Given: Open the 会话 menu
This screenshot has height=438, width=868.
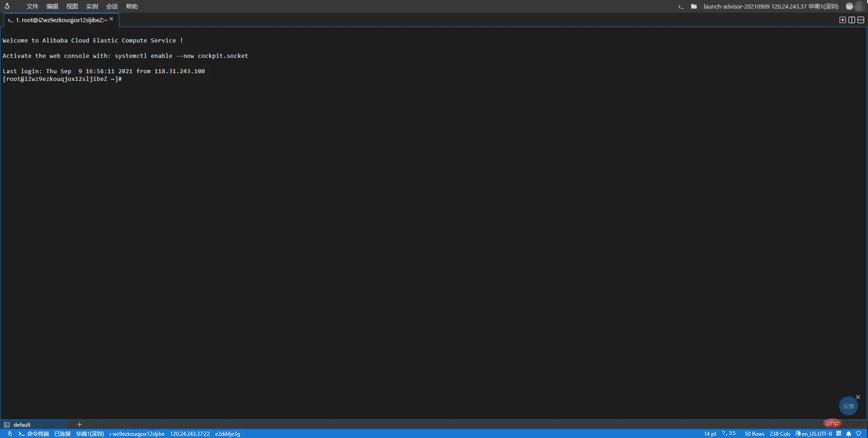Looking at the screenshot, I should (x=112, y=6).
